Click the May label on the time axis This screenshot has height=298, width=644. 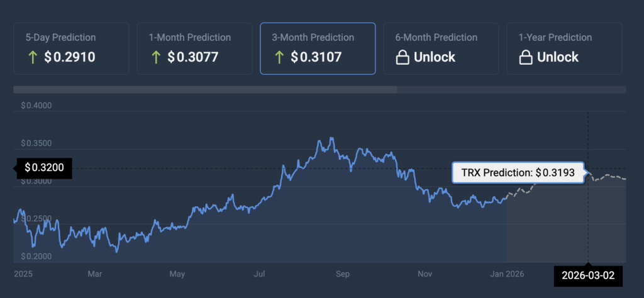(x=177, y=273)
